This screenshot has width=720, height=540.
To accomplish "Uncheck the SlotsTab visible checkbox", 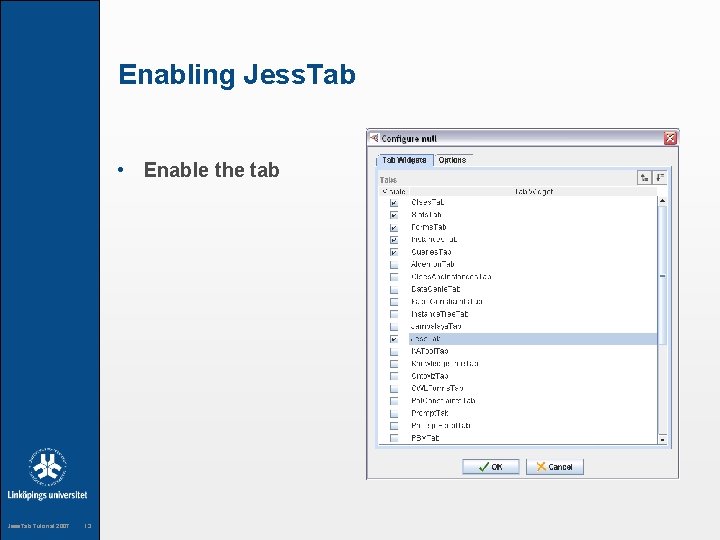I will click(x=394, y=215).
